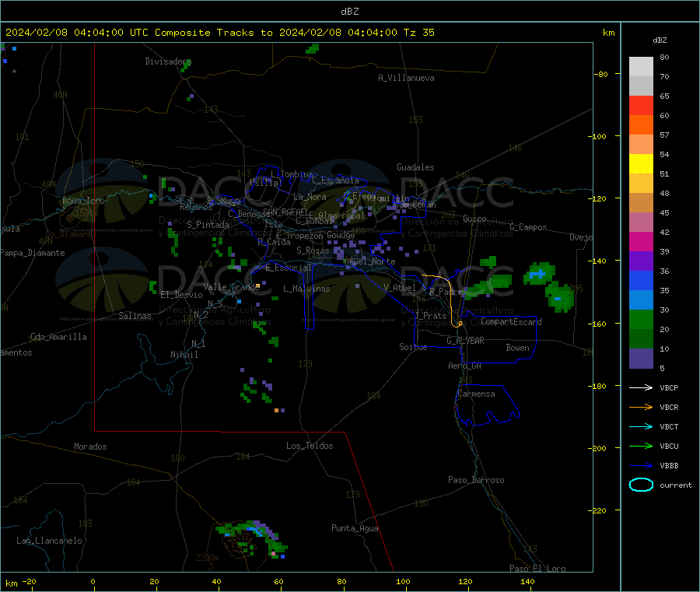Screen dimensions: 700x592
Task: Click the Punta_Agua place label
Action: point(355,528)
